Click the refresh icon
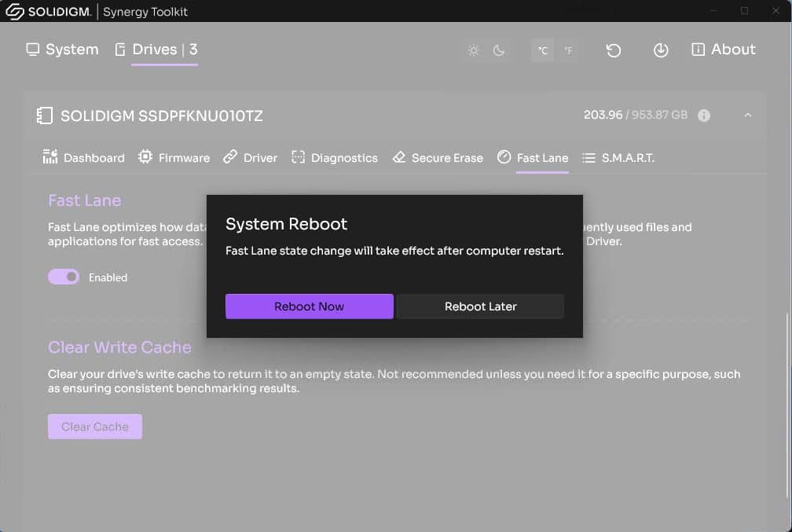This screenshot has width=792, height=532. point(613,50)
